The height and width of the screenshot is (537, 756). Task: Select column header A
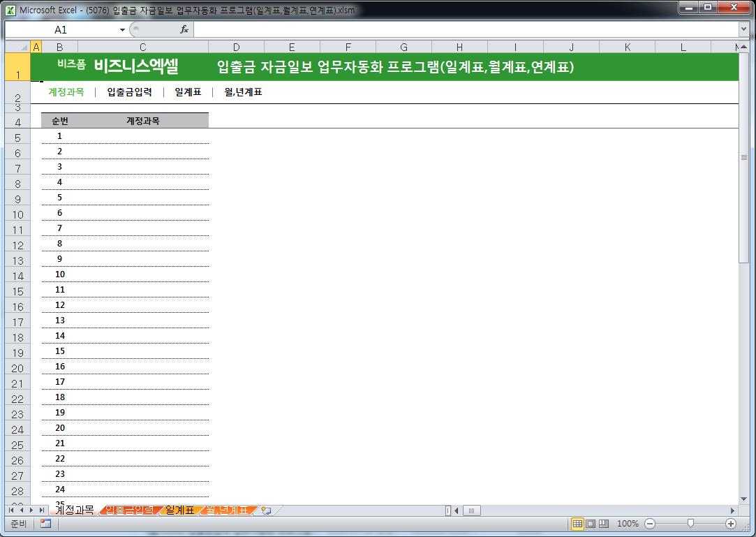[36, 47]
